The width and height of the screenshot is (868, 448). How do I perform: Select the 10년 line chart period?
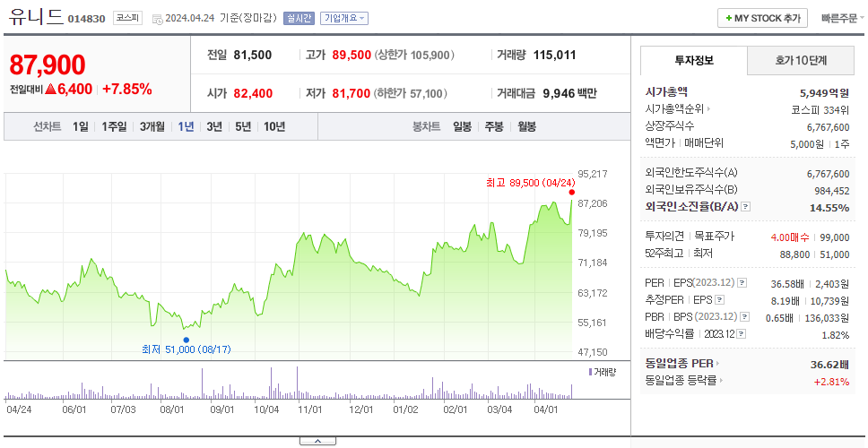[274, 126]
